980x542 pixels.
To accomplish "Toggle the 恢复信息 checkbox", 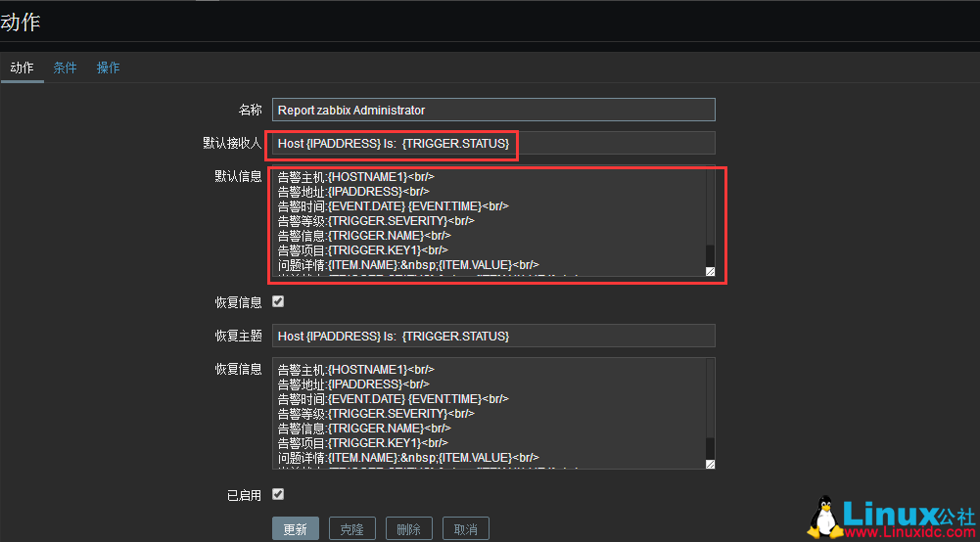I will [x=278, y=301].
